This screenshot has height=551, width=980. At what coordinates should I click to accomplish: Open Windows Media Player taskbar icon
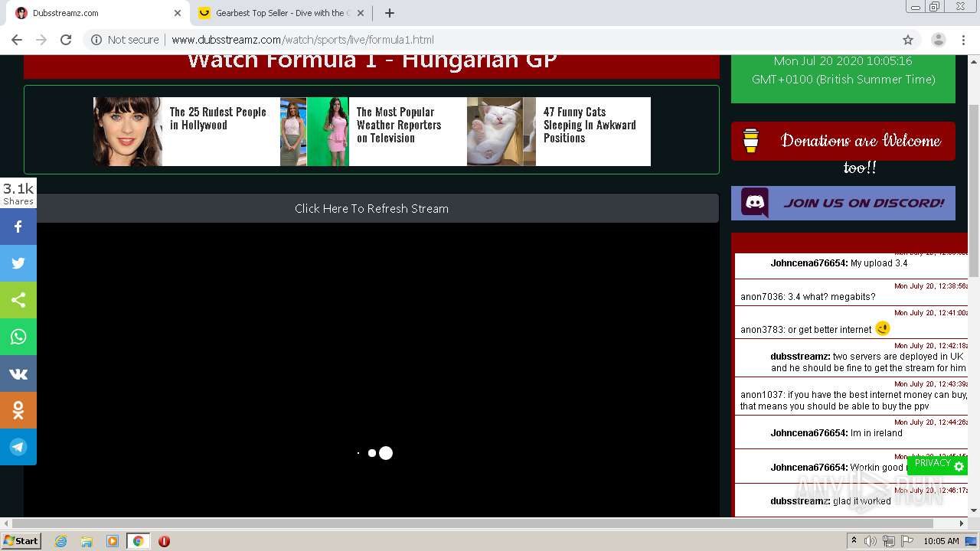coord(112,541)
